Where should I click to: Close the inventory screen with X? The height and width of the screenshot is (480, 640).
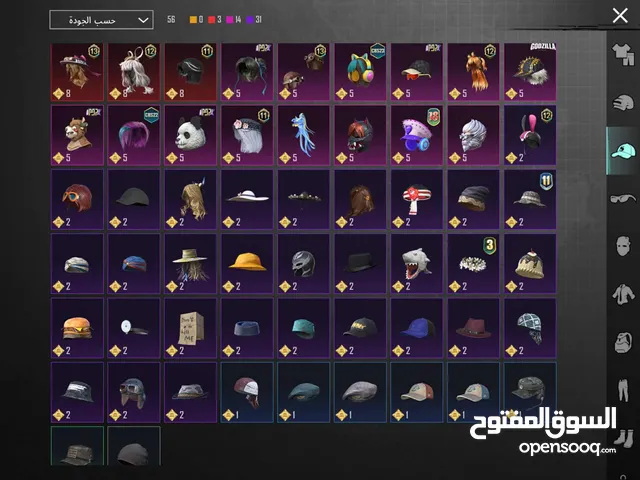tap(620, 16)
